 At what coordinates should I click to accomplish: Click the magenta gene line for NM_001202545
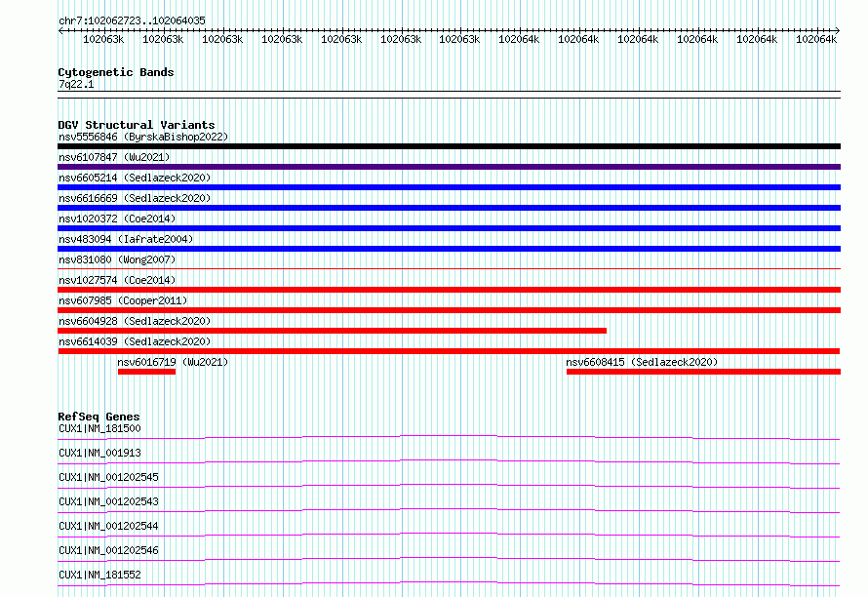click(449, 486)
